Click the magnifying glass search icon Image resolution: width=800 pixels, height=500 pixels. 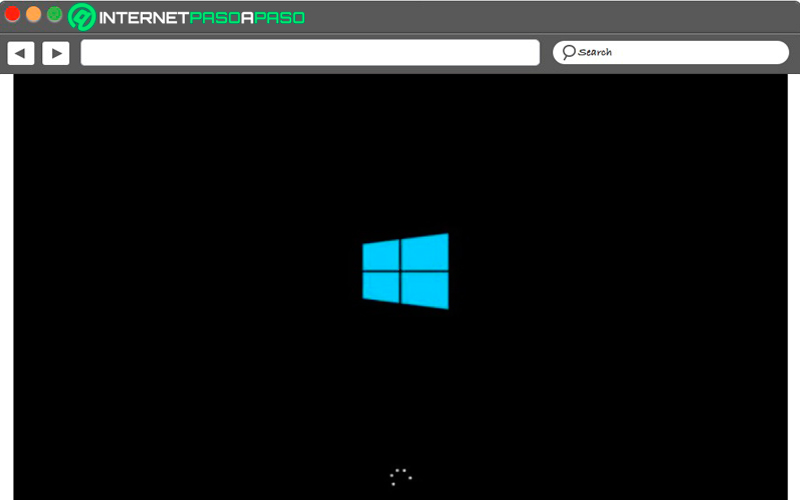coord(568,52)
